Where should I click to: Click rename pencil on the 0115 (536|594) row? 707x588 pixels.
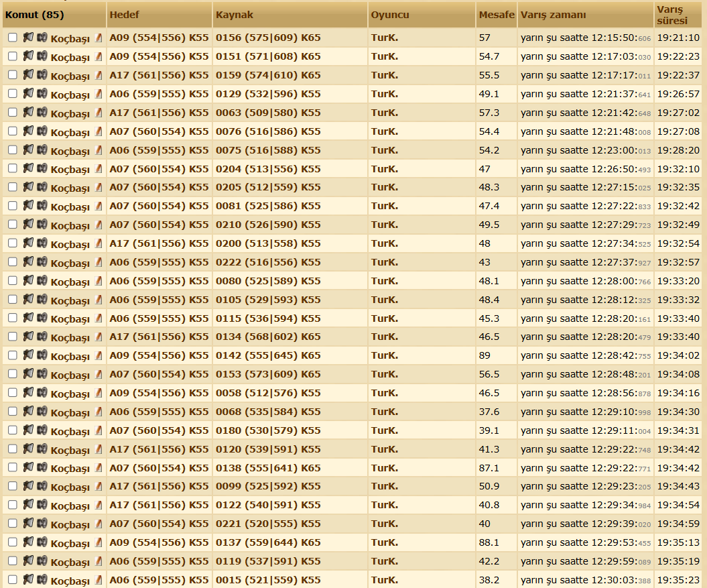(99, 318)
